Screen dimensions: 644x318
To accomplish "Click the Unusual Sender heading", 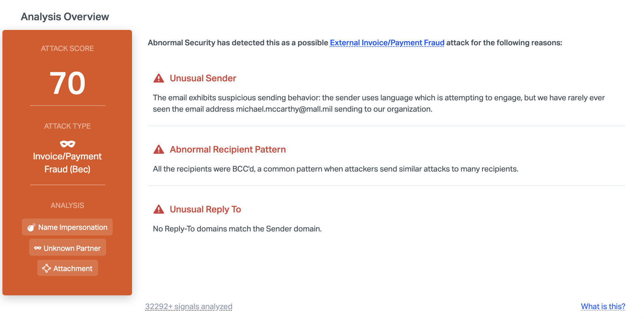I will coord(203,78).
